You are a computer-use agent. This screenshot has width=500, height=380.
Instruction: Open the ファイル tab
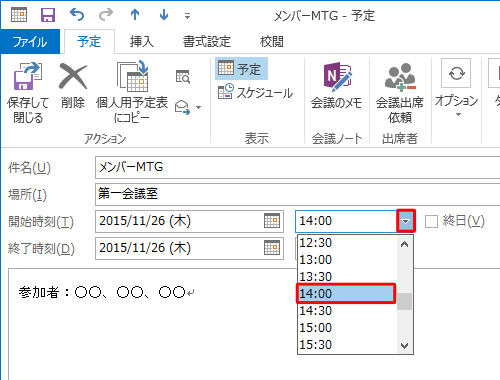tap(30, 42)
